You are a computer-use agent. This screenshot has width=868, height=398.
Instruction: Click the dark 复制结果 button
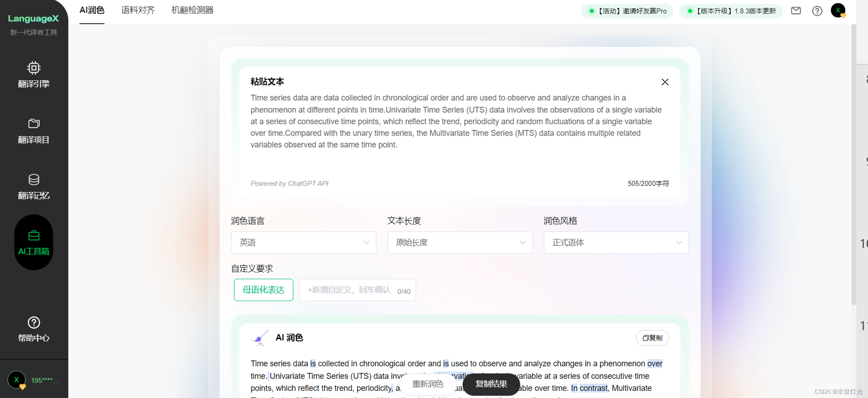(491, 384)
